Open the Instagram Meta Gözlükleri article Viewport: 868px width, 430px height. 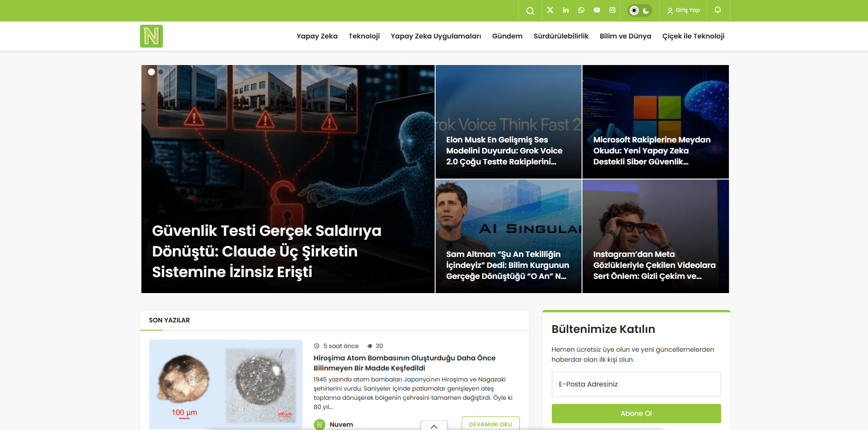(654, 265)
